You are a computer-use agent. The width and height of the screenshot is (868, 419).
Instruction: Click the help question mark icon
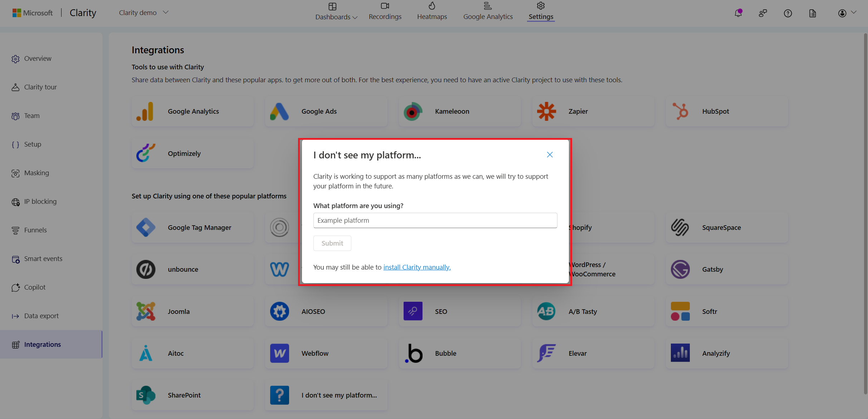[x=788, y=13]
